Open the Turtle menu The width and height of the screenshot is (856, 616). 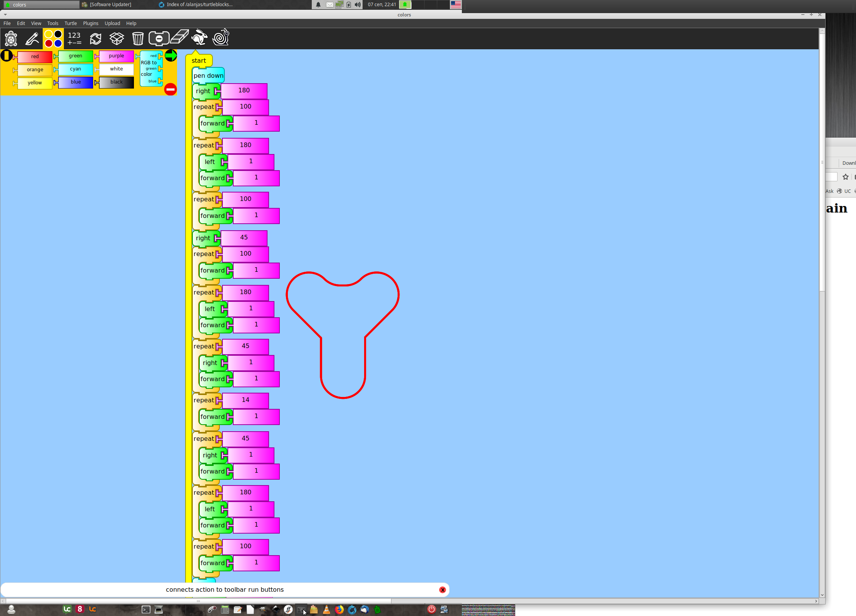(70, 23)
